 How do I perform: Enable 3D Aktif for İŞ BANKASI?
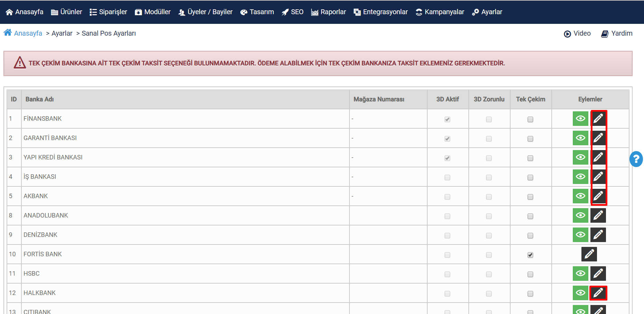(x=447, y=177)
